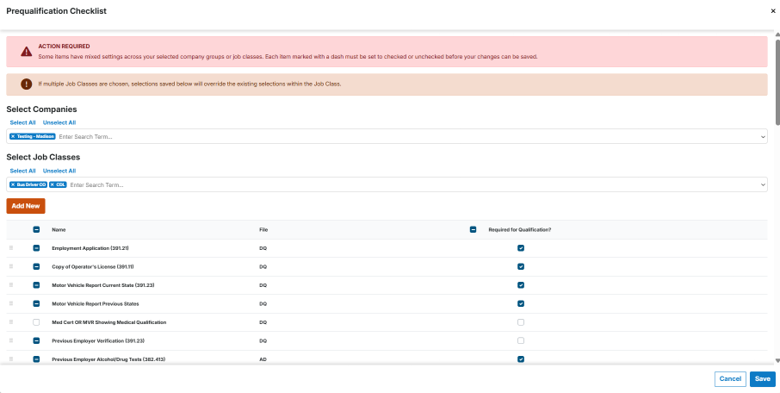The width and height of the screenshot is (780, 393).
Task: Toggle row checkbox for Previous Employer Alcohol/Drug Tests
Action: pyautogui.click(x=36, y=359)
